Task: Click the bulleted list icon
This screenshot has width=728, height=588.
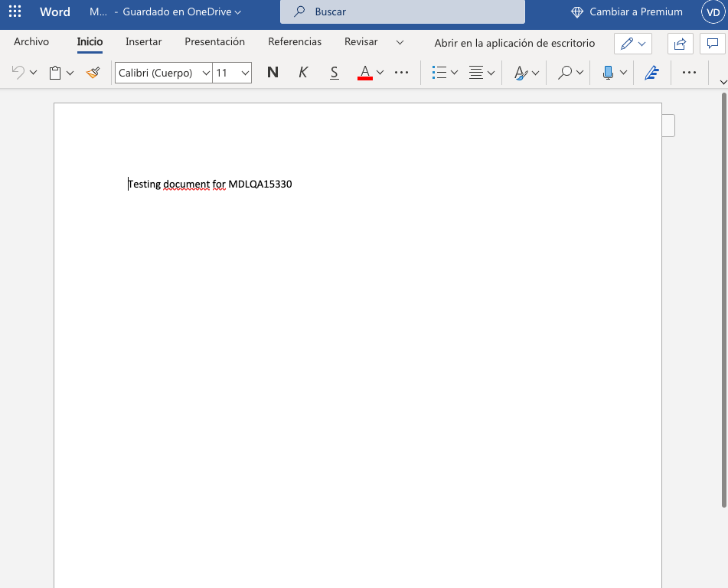Action: point(439,73)
